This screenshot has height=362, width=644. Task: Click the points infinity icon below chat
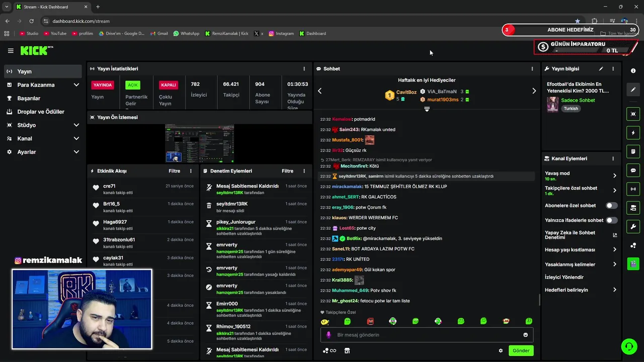[x=329, y=351]
